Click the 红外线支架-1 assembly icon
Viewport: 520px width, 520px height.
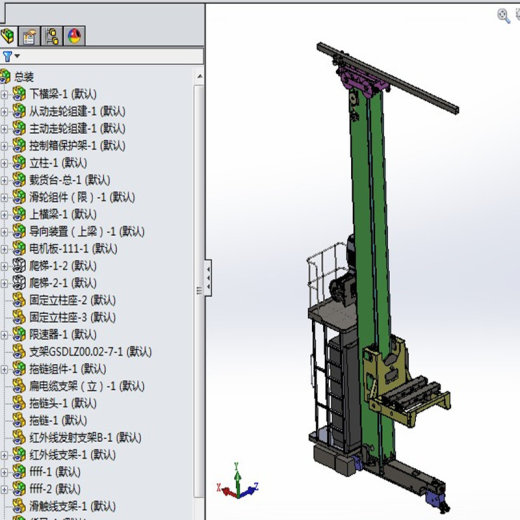[x=19, y=454]
